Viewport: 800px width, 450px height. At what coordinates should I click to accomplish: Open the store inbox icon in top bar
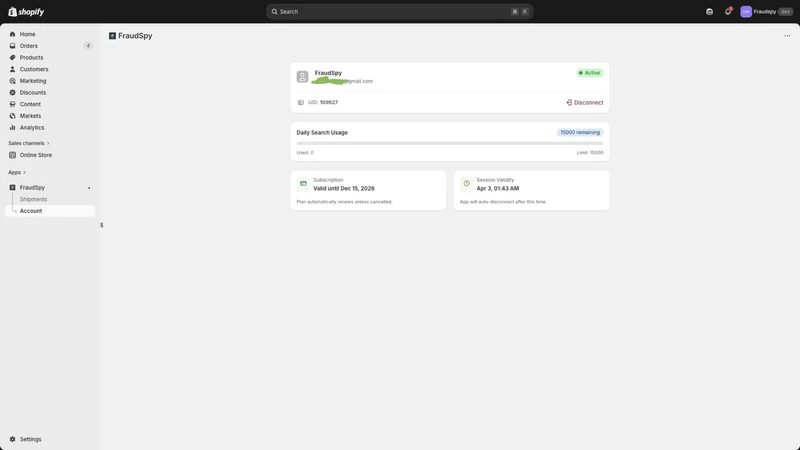pyautogui.click(x=709, y=12)
